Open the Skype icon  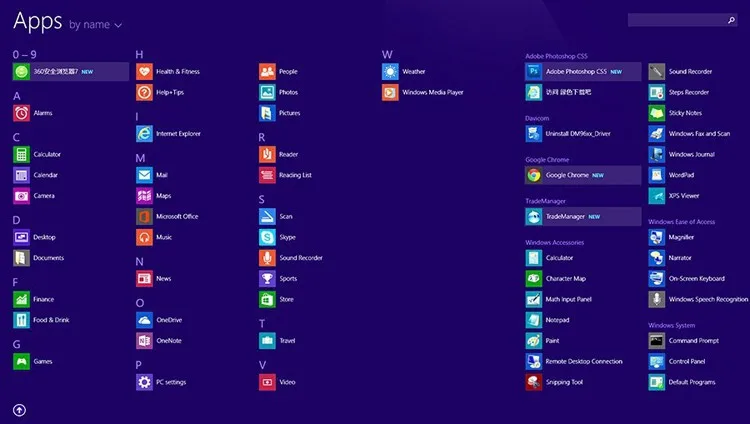click(x=267, y=237)
